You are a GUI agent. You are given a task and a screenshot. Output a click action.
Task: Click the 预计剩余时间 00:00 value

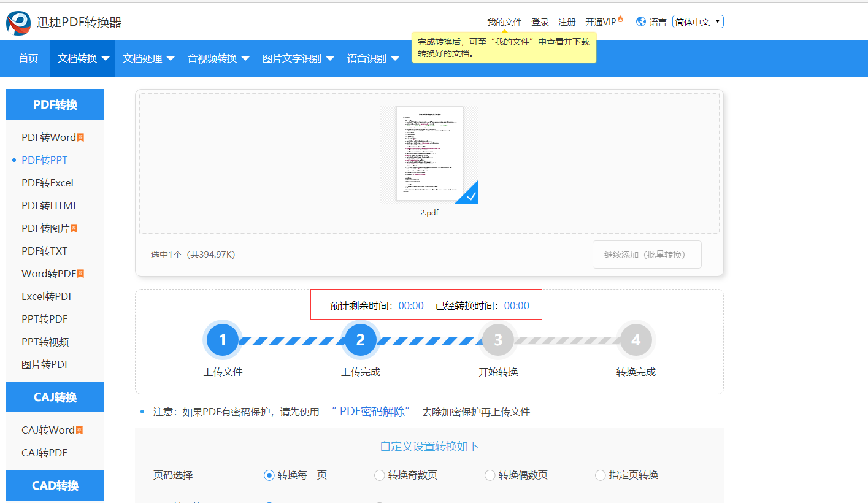411,305
